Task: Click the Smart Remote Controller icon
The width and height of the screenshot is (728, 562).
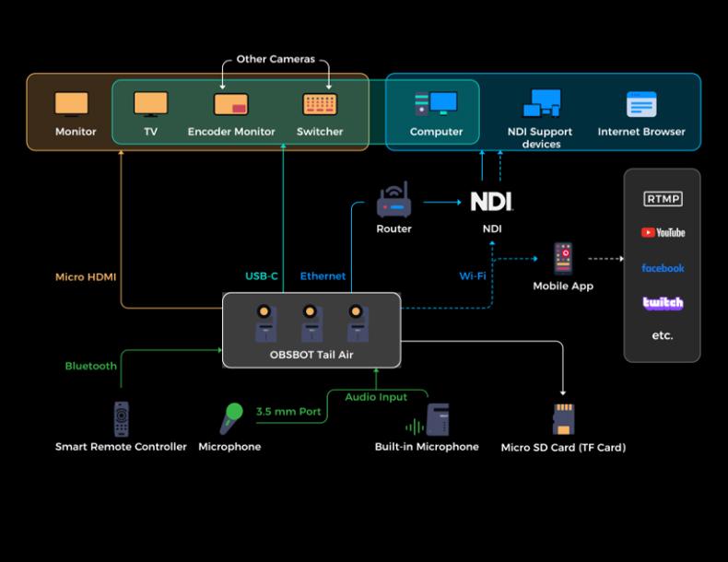Action: (121, 419)
